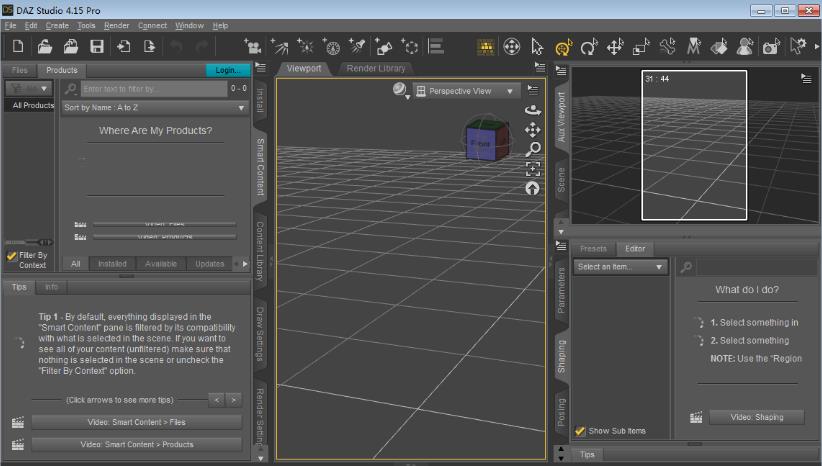
Task: Create a new camera from the toolbar
Action: 253,47
